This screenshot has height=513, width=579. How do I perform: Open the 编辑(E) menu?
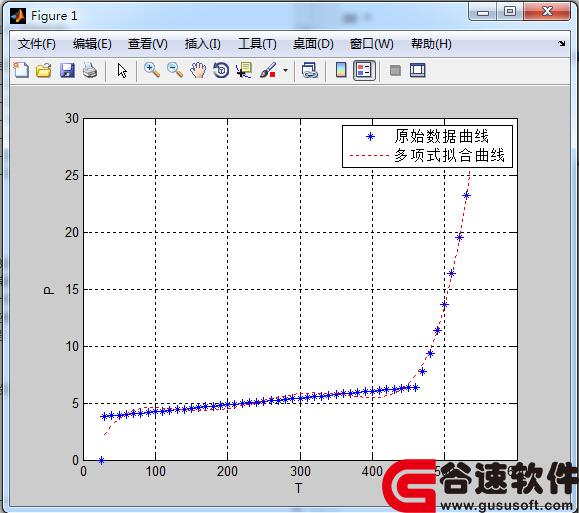(92, 44)
